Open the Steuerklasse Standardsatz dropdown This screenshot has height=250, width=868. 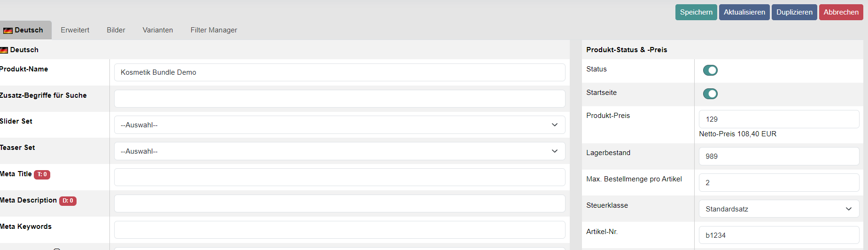[x=778, y=209]
